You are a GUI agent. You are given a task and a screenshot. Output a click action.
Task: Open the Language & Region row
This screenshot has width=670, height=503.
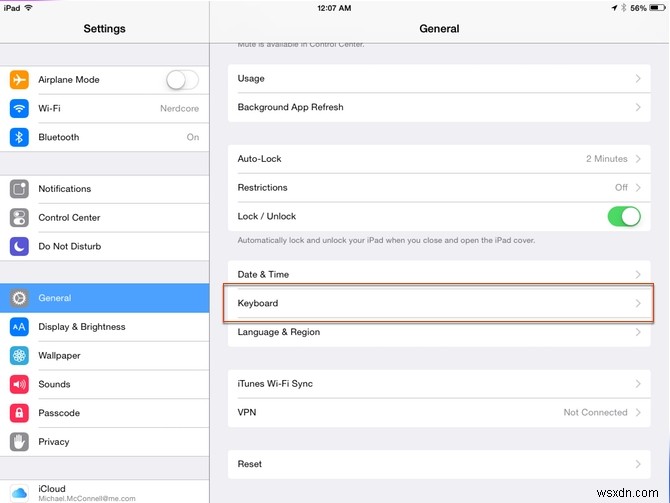(x=439, y=332)
